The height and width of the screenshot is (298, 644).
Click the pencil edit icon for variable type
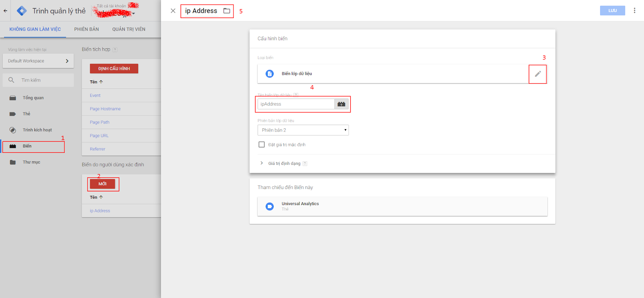point(538,74)
